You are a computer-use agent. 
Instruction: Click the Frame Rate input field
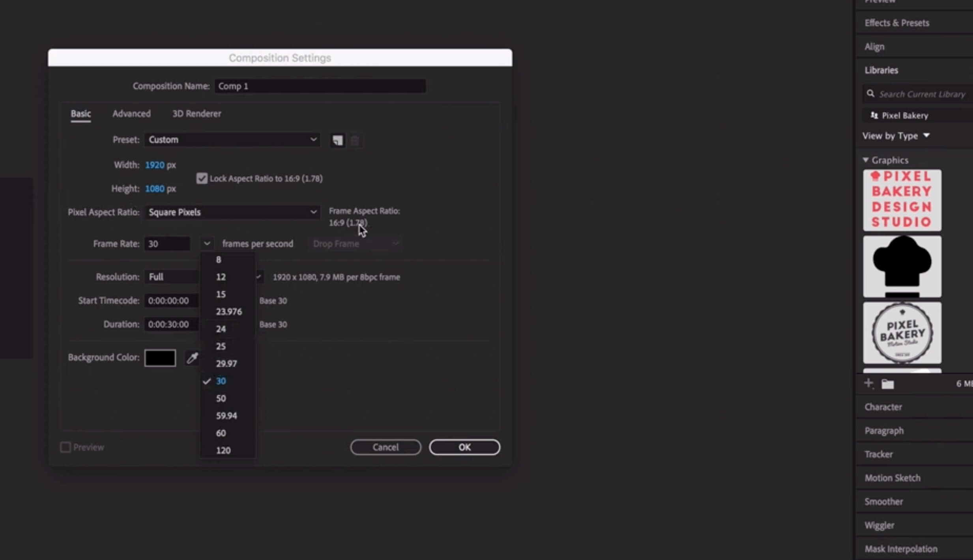[x=167, y=244]
